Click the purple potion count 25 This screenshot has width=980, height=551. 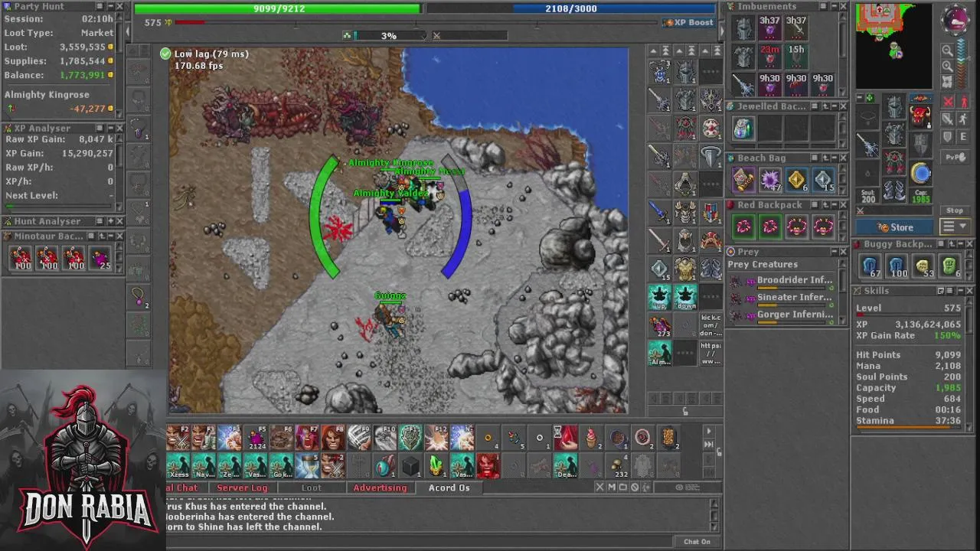(x=100, y=258)
